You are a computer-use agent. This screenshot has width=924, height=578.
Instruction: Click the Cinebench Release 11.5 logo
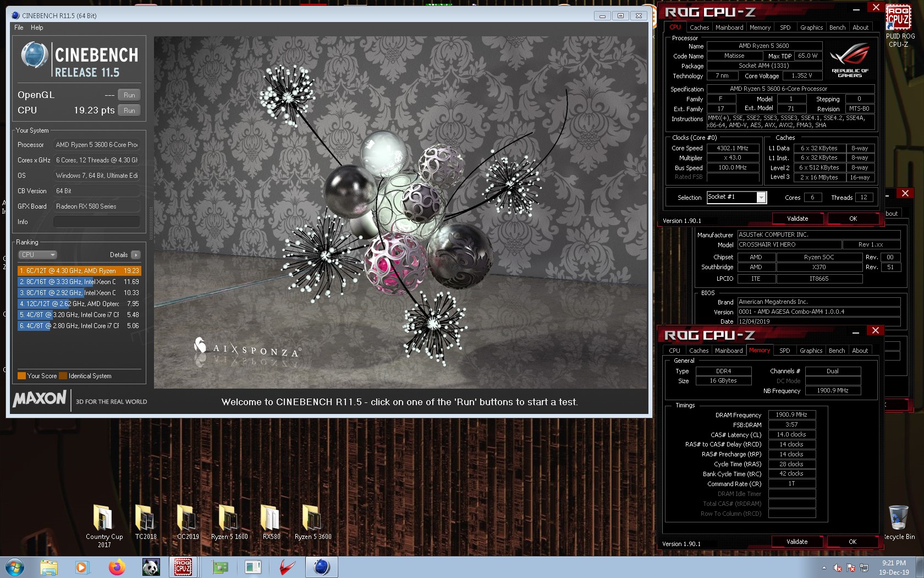point(80,60)
